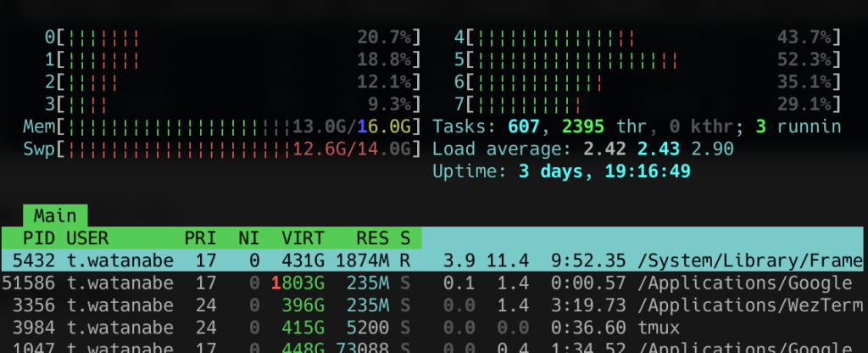Click the Load average readout
Viewport: 868px width, 353px height.
[582, 149]
